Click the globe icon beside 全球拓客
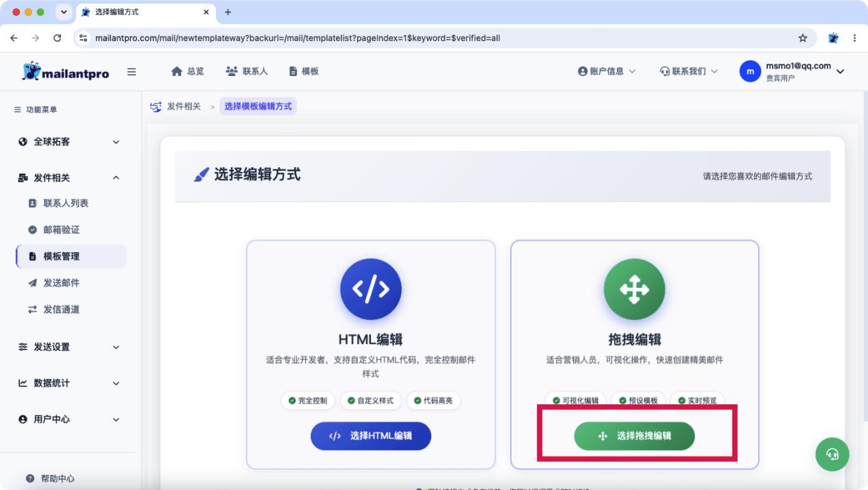This screenshot has height=490, width=868. click(23, 142)
